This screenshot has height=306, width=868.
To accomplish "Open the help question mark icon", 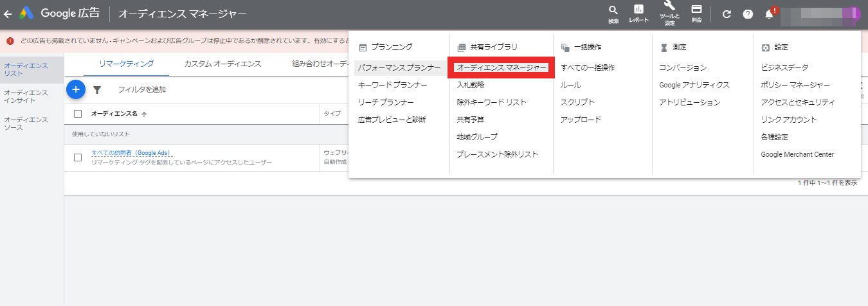I will point(748,14).
